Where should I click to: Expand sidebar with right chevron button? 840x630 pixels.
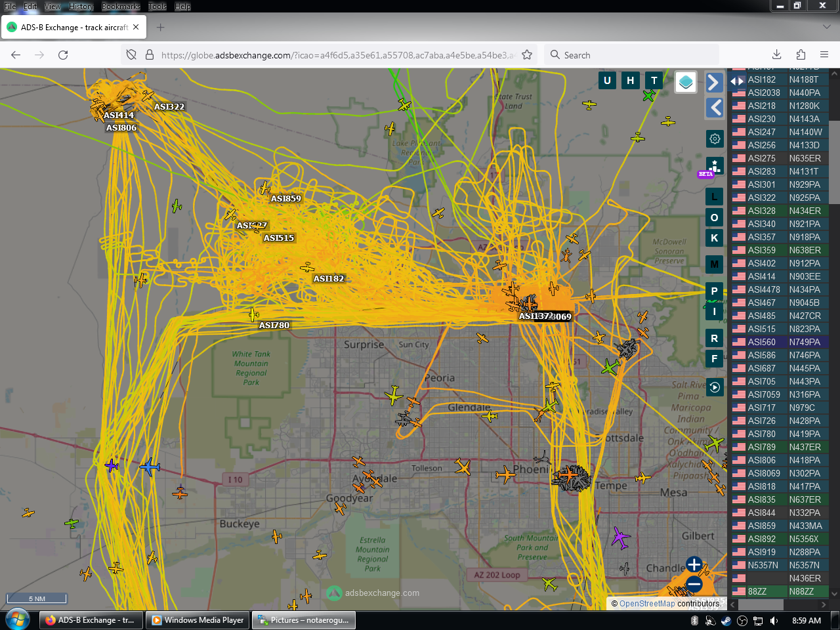(715, 82)
